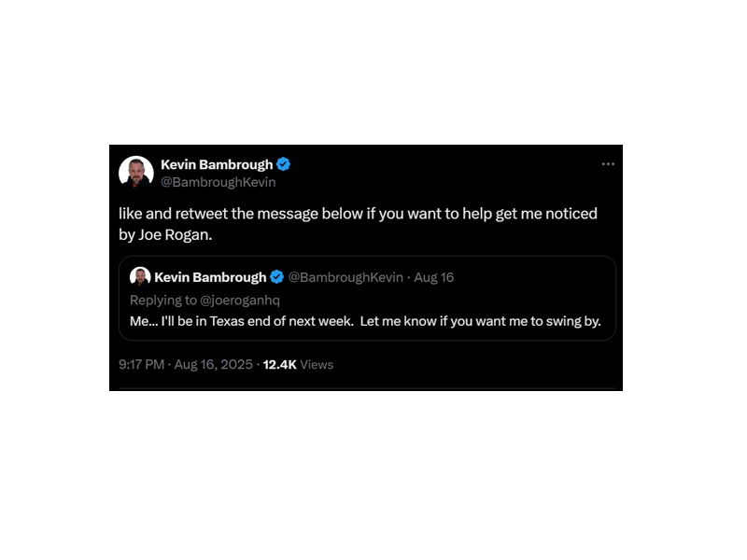
Task: Select the main tweet text starting 'like and retweet'
Action: pos(358,224)
